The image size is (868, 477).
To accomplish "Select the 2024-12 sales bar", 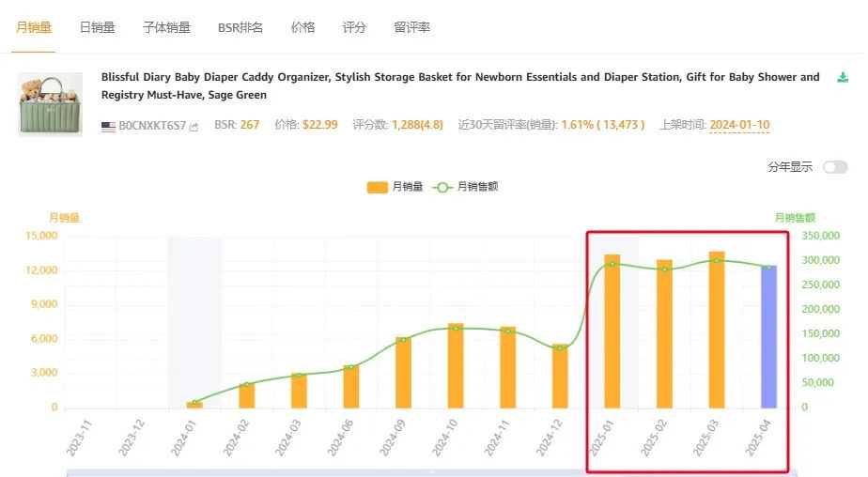I will [560, 377].
